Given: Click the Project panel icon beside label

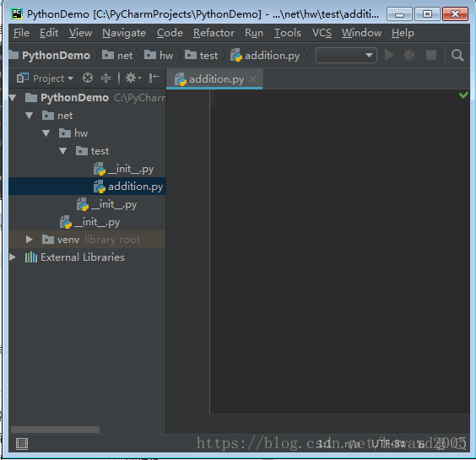Looking at the screenshot, I should pyautogui.click(x=23, y=78).
